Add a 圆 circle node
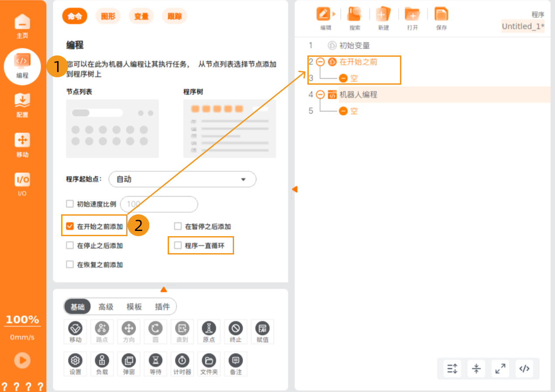 pos(155,332)
